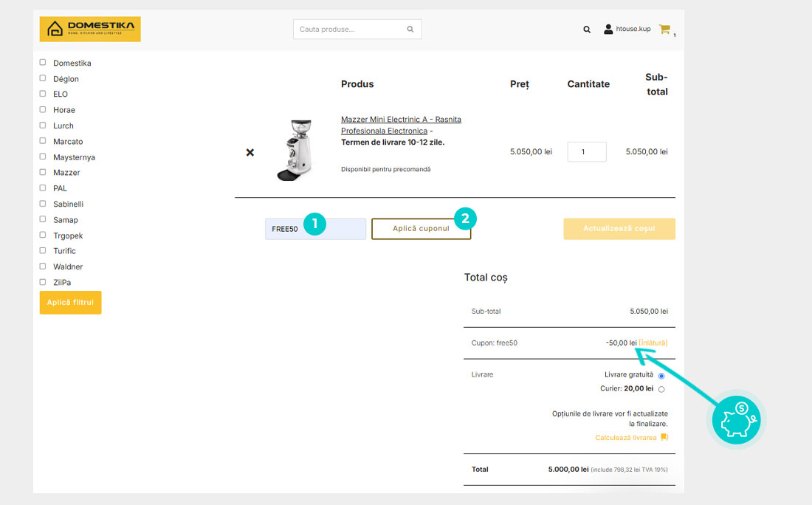Open the Calculează livrarea link
Image resolution: width=812 pixels, height=505 pixels.
(x=625, y=438)
